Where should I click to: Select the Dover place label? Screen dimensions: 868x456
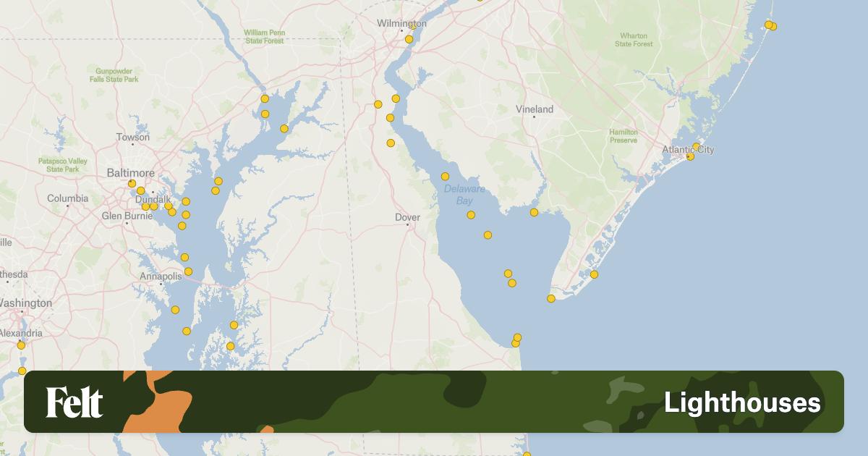click(409, 216)
